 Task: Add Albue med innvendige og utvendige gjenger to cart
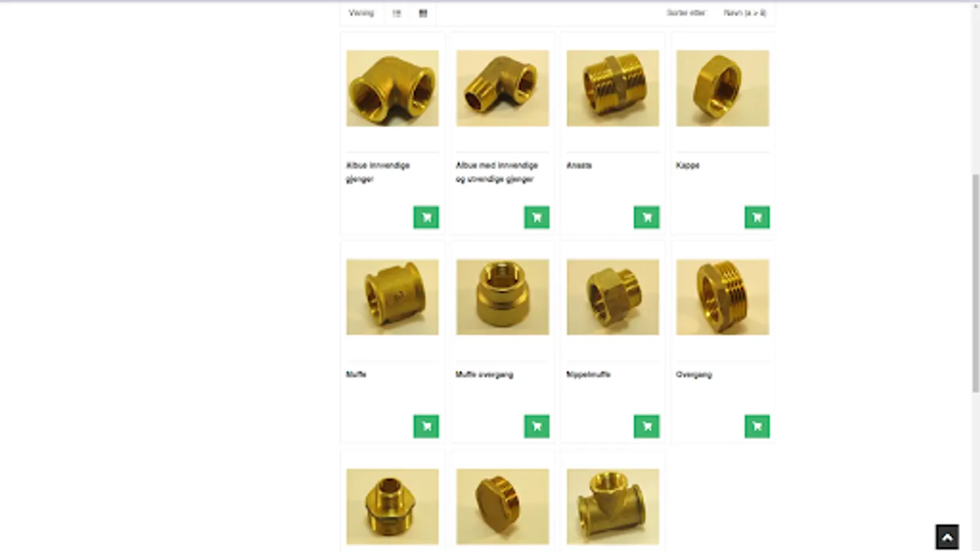click(537, 217)
